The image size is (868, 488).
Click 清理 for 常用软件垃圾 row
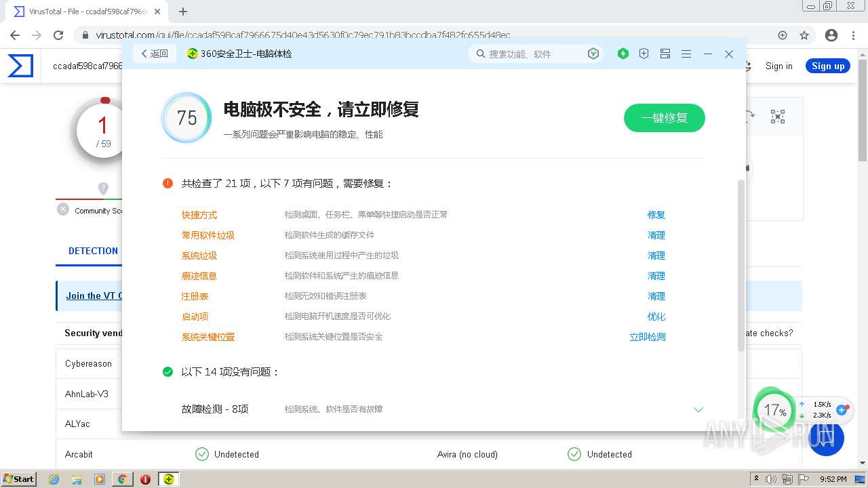pyautogui.click(x=656, y=235)
